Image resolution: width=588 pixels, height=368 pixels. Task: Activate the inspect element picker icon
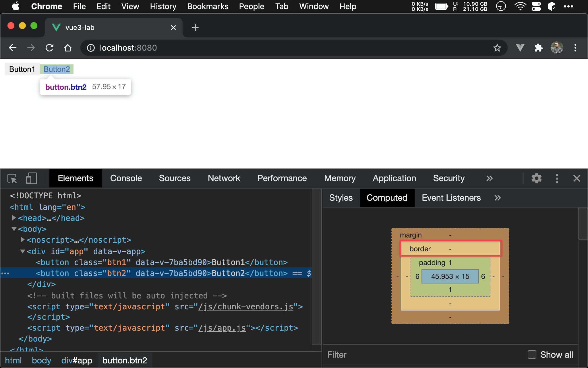[x=12, y=179]
